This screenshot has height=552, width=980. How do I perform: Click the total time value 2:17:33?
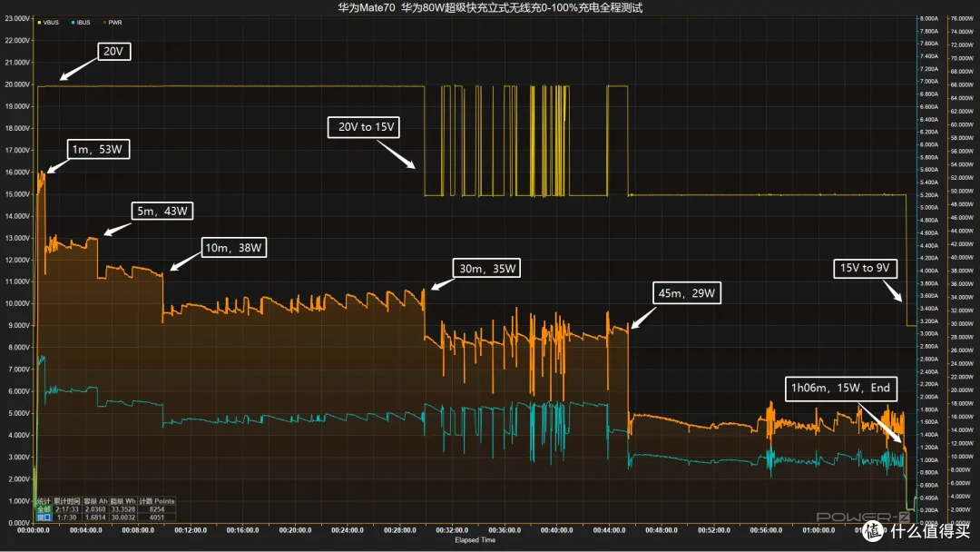(67, 508)
